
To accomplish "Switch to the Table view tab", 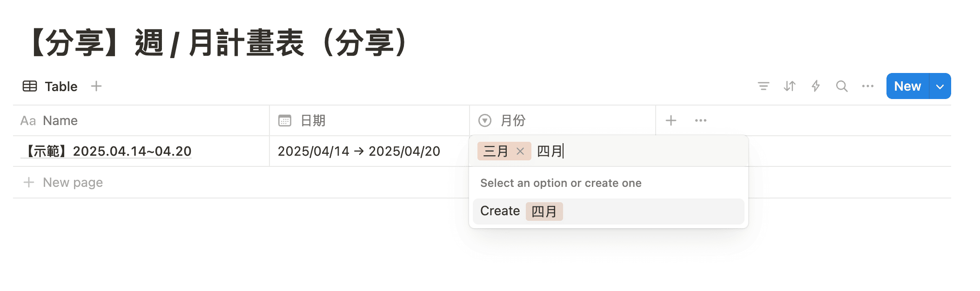I will (50, 86).
